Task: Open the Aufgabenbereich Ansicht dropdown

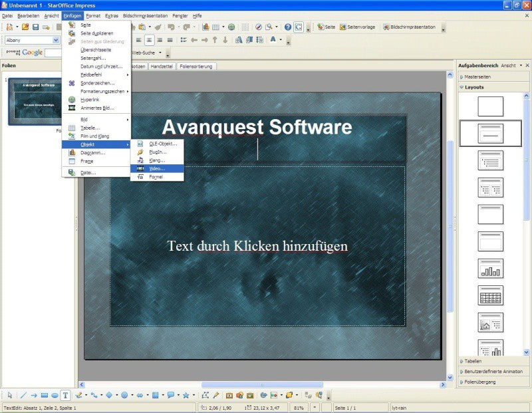Action: [511, 65]
